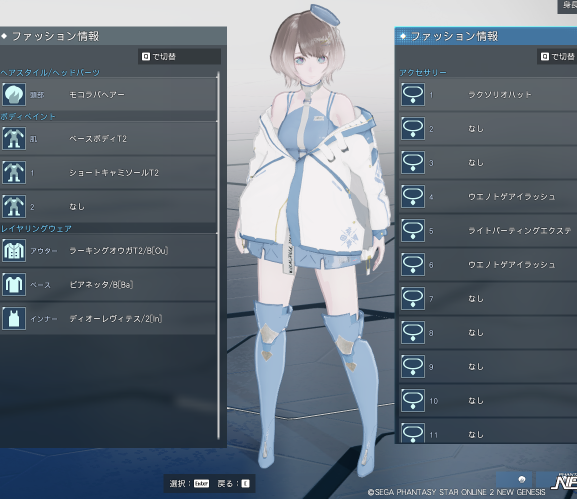Select the body paint slot 2 icon on the なし row
Image resolution: width=577 pixels, height=499 pixels.
[x=14, y=206]
